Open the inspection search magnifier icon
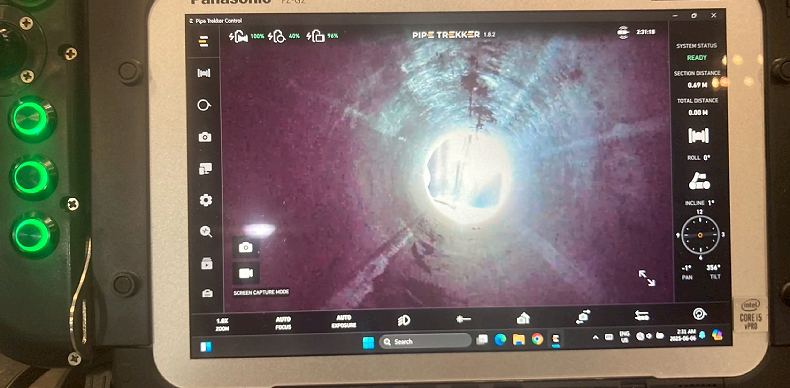This screenshot has height=388, width=790. [206, 232]
